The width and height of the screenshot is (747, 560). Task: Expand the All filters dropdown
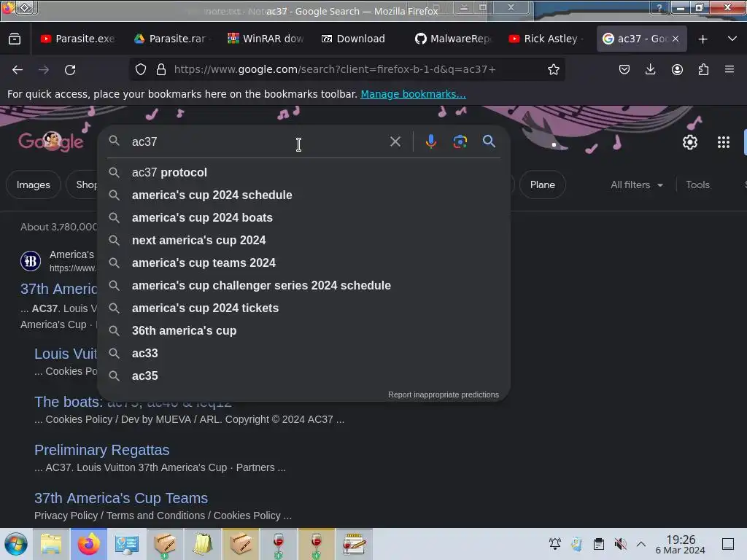[x=636, y=184]
